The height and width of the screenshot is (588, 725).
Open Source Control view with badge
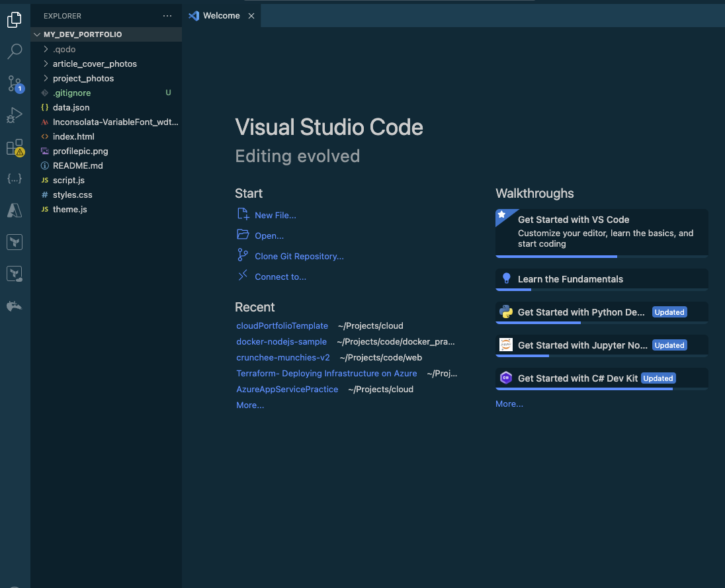15,84
